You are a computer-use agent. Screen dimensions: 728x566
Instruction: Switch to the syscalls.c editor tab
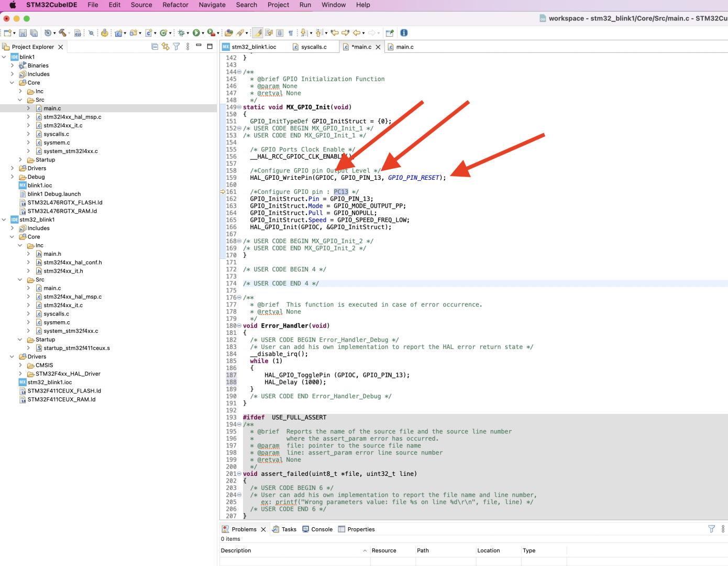(x=313, y=46)
